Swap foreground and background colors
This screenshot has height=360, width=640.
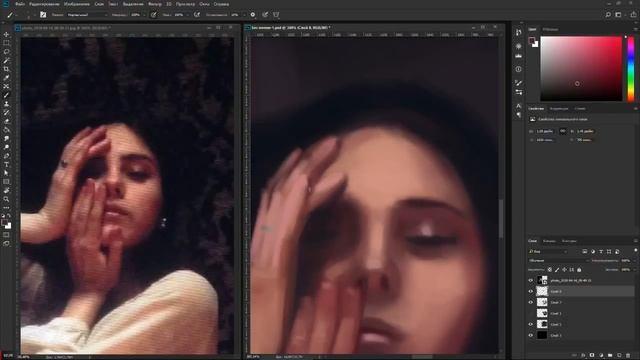9,216
